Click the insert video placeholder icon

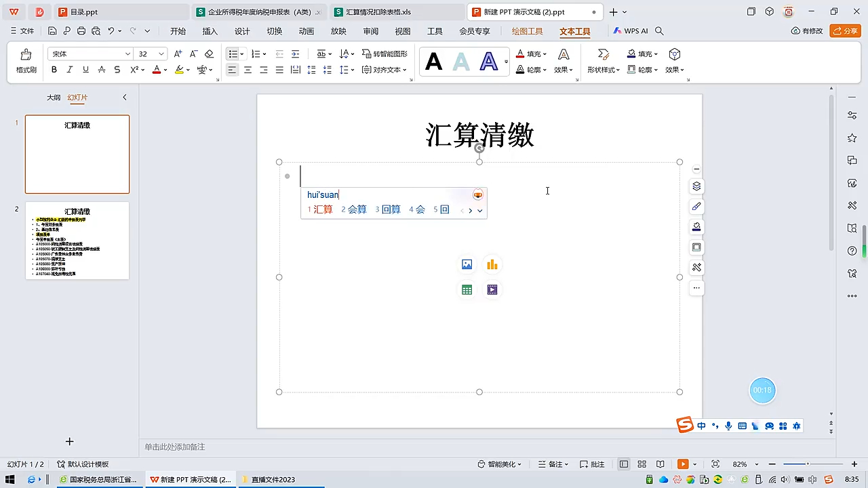click(x=492, y=290)
